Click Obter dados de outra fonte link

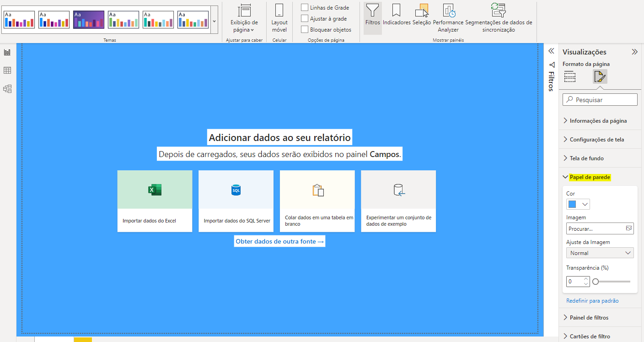coord(279,241)
